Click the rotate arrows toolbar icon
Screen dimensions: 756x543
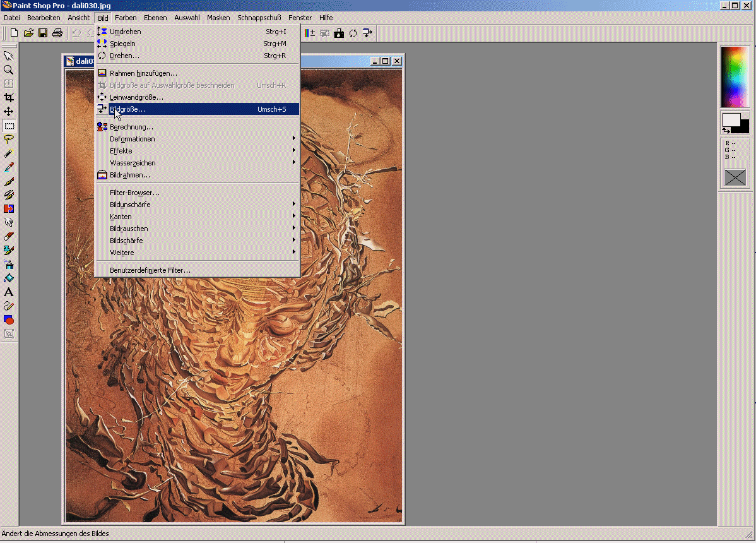[x=353, y=33]
